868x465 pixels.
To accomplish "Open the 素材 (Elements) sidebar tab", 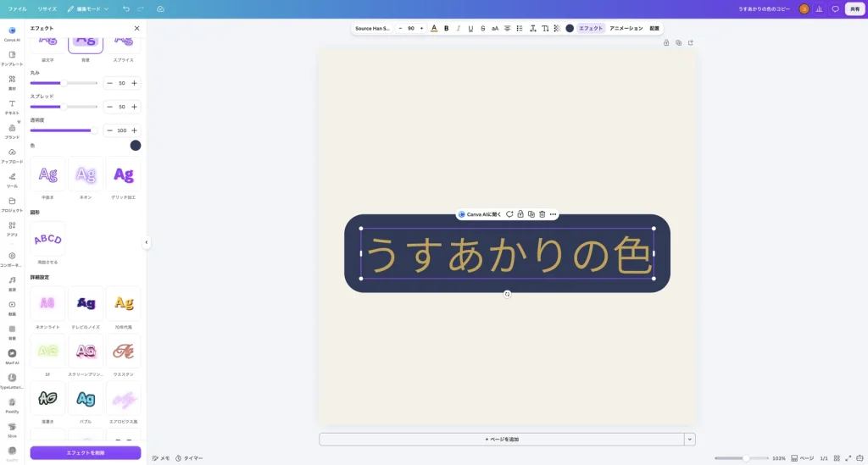I will (x=12, y=82).
